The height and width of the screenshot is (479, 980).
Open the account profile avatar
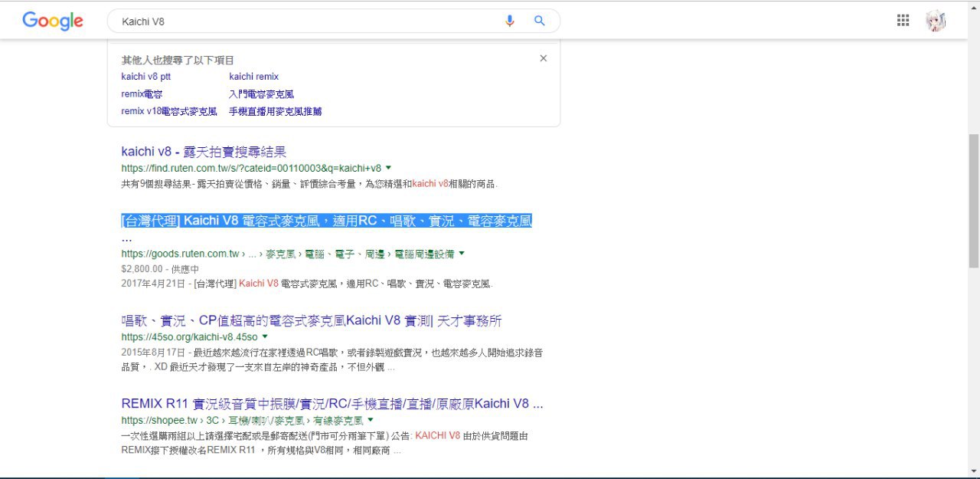pos(936,21)
